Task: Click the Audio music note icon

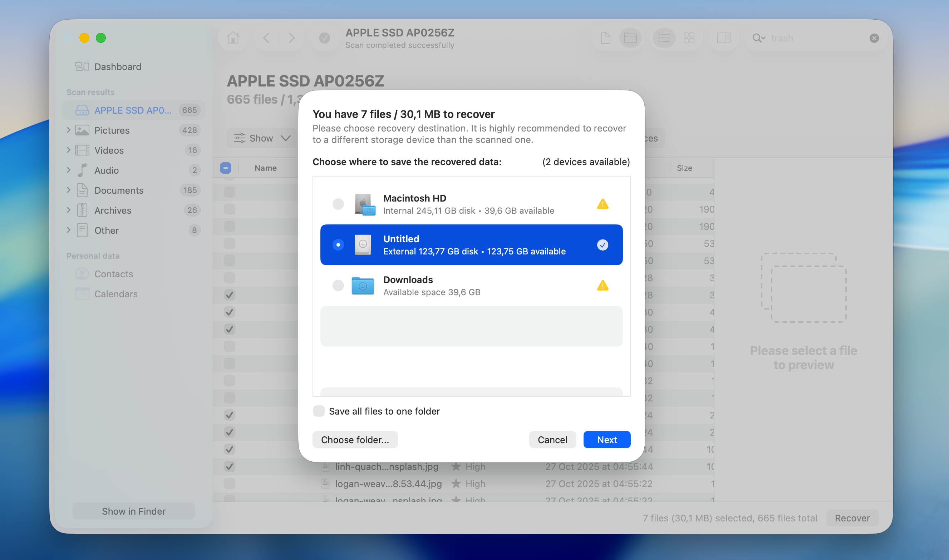Action: pos(82,170)
